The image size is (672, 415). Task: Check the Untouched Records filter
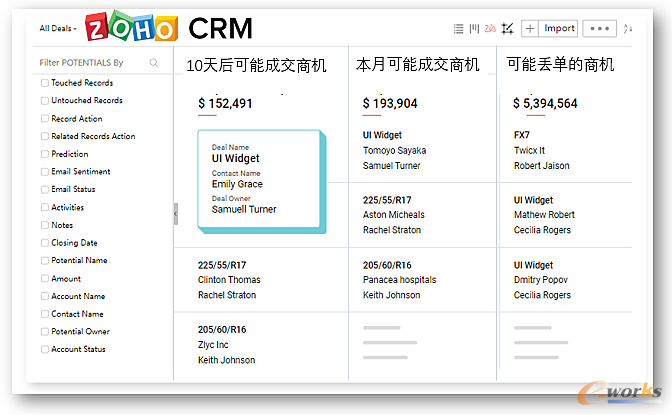coord(45,100)
